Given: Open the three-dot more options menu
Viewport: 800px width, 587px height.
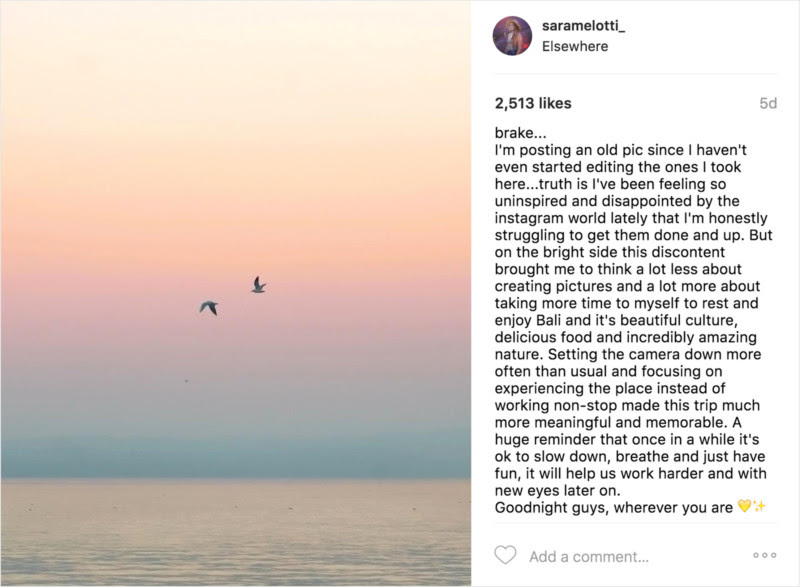Looking at the screenshot, I should [764, 555].
